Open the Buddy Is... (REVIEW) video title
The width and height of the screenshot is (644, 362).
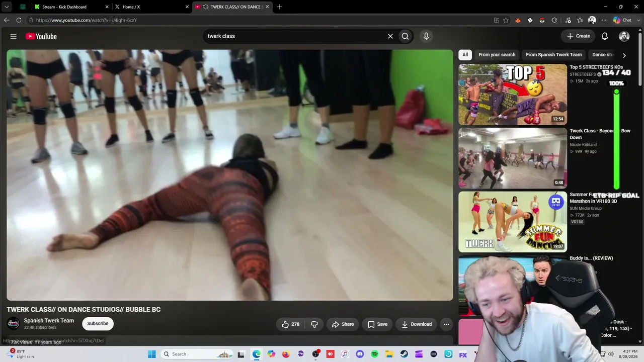591,258
